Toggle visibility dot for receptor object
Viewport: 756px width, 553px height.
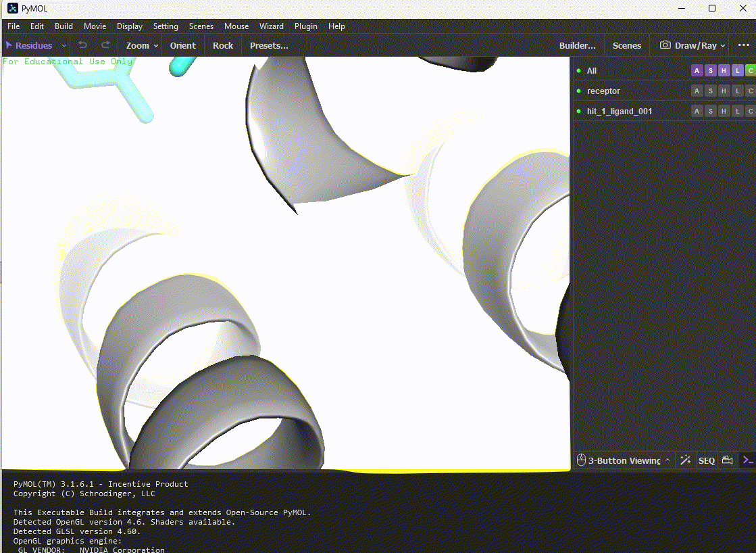[x=578, y=91]
